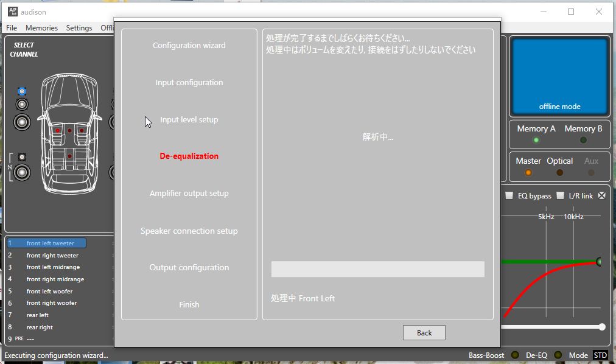Open the Memories menu
Screen dimensions: 616x364
[41, 28]
